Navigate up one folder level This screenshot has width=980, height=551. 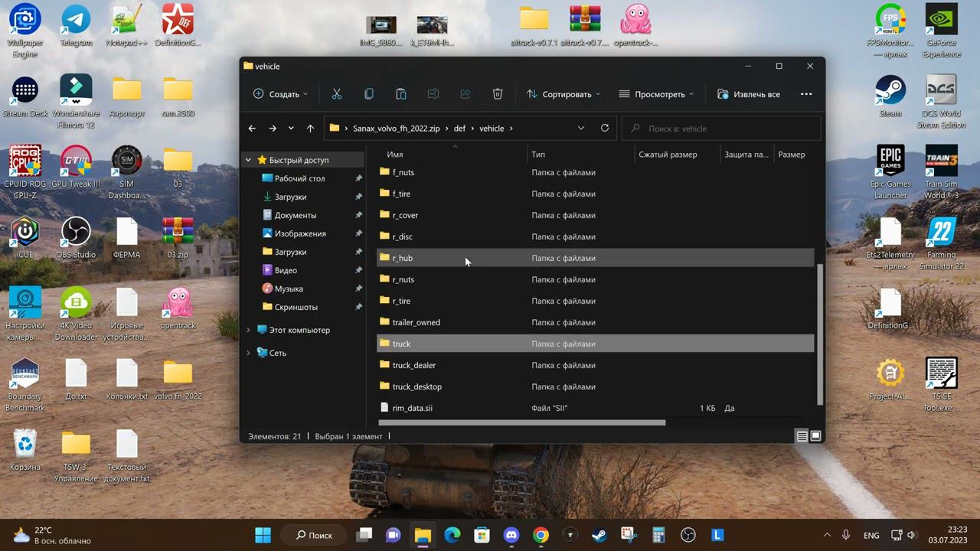pos(310,129)
